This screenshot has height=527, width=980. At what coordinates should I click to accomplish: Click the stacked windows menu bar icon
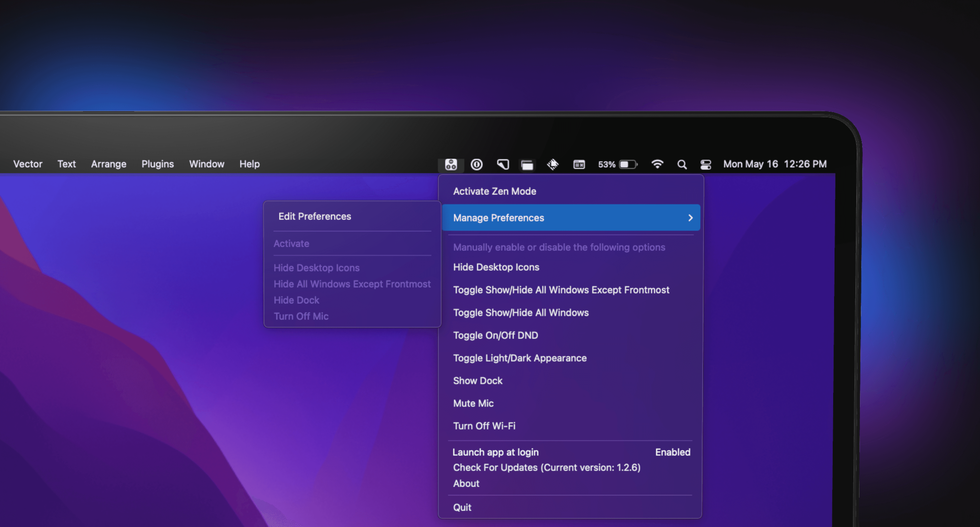[527, 165]
